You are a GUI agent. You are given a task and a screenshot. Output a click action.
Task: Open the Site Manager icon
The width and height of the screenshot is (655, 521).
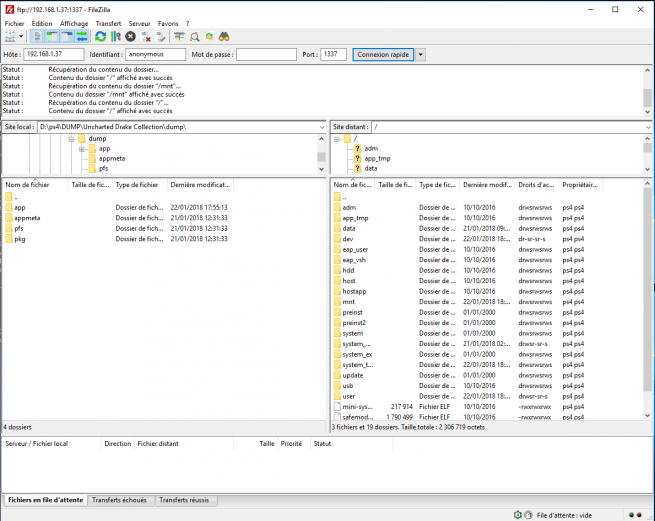10,37
